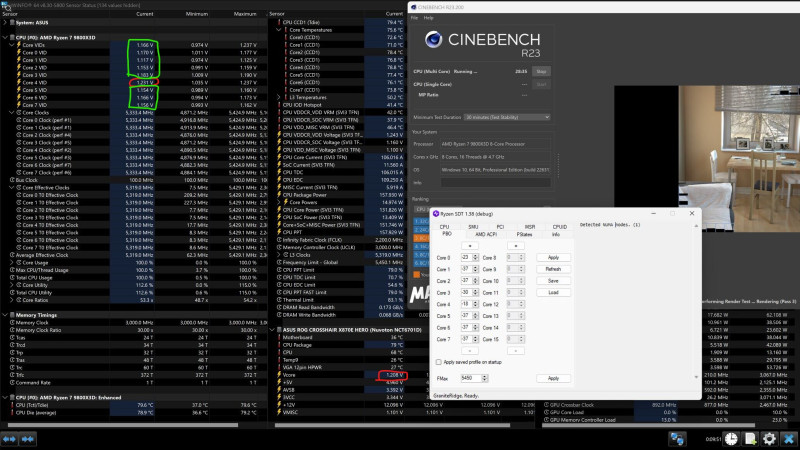Click the icon beside System: ASUS
Screen dimensions: 800x450
(x=12, y=22)
